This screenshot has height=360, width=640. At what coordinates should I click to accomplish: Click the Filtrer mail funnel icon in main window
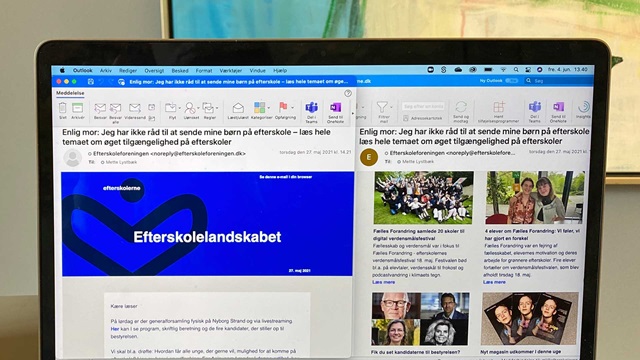[x=382, y=107]
